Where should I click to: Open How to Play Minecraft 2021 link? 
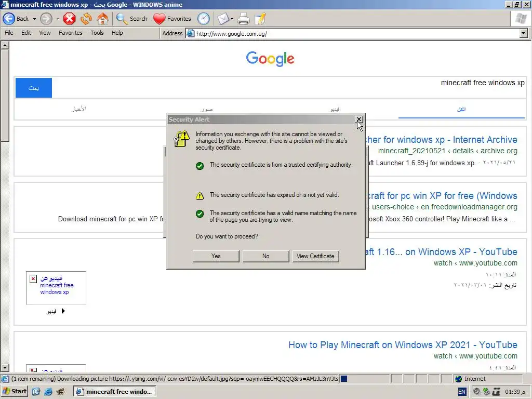403,345
